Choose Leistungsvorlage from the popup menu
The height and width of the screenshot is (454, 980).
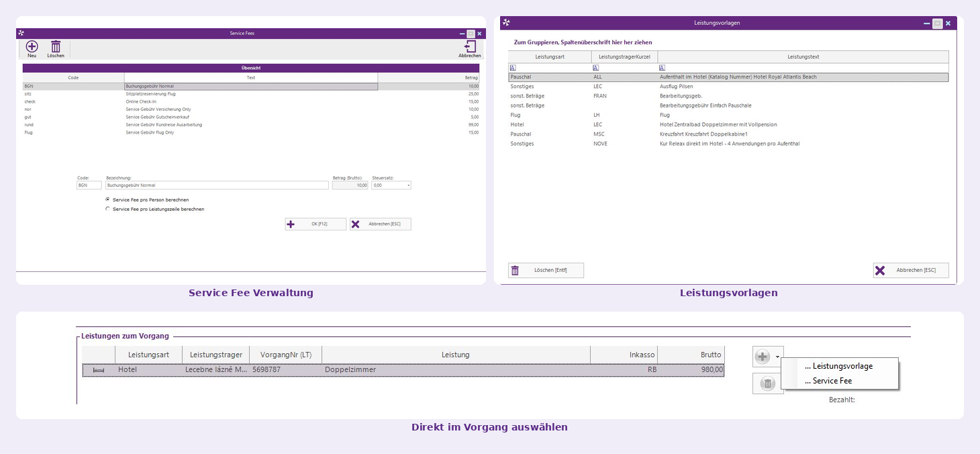pyautogui.click(x=839, y=366)
